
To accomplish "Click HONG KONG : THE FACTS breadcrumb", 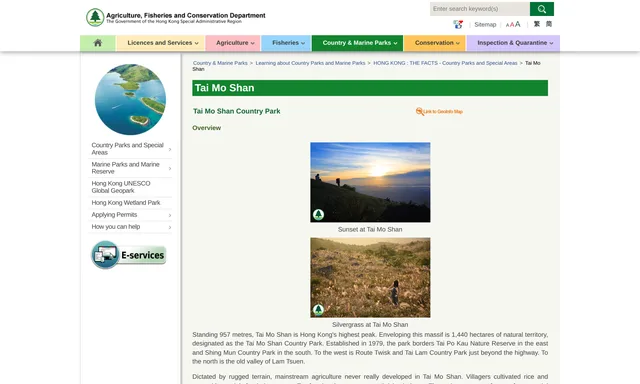I will pyautogui.click(x=445, y=63).
